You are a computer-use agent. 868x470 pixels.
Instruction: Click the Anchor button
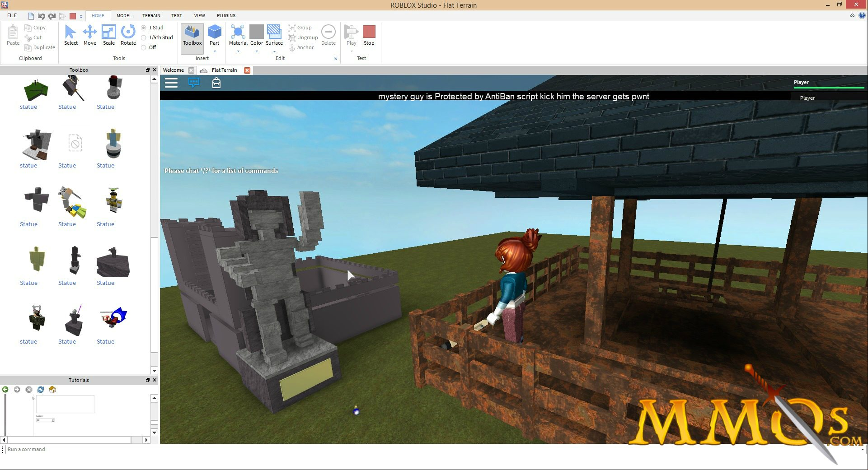point(301,47)
